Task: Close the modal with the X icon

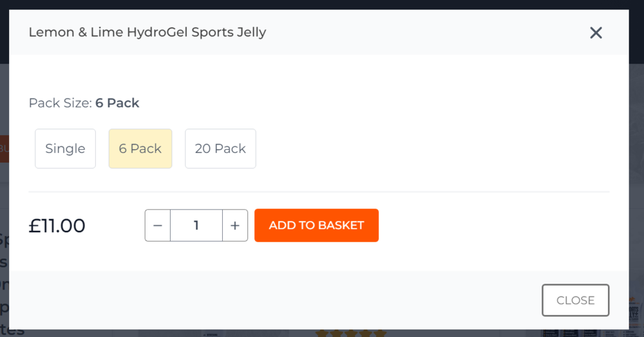Action: [596, 33]
